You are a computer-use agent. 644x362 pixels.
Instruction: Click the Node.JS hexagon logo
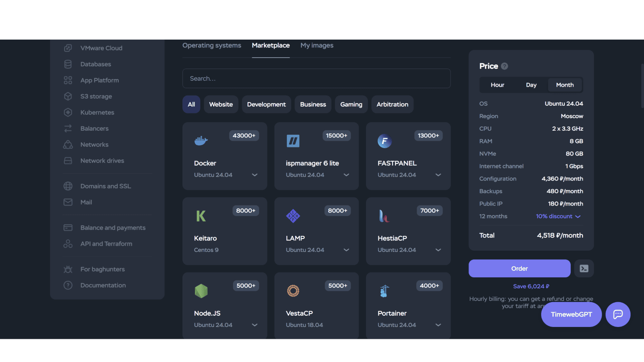click(x=201, y=291)
